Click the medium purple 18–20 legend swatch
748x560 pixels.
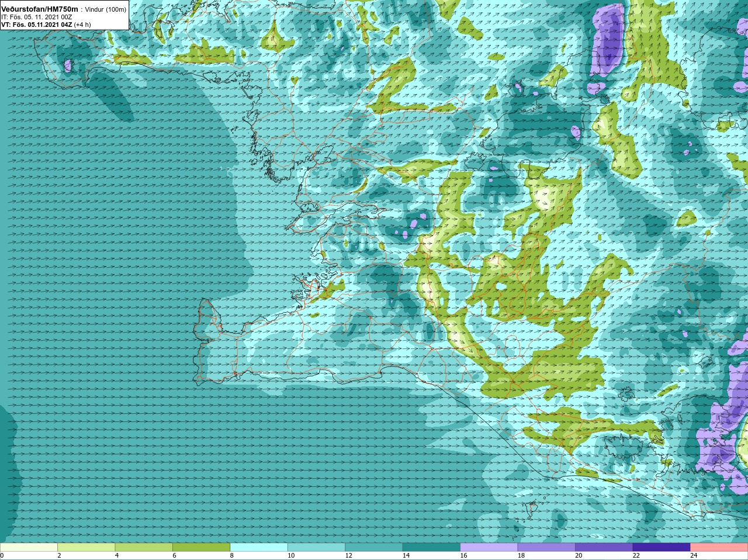[546, 547]
